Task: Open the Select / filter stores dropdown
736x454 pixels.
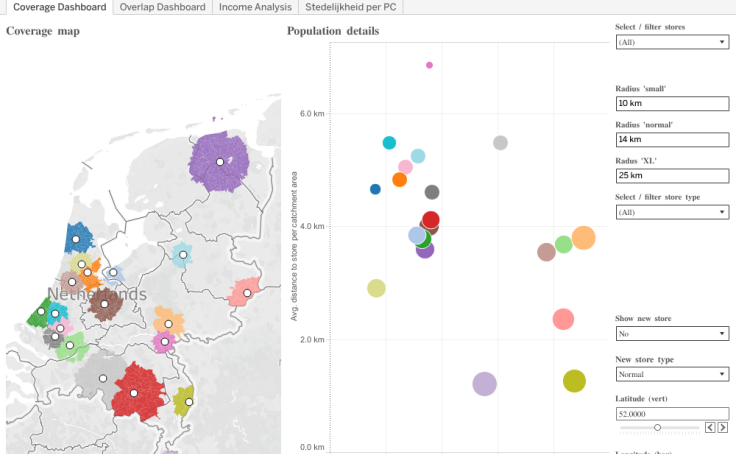Action: pos(671,42)
